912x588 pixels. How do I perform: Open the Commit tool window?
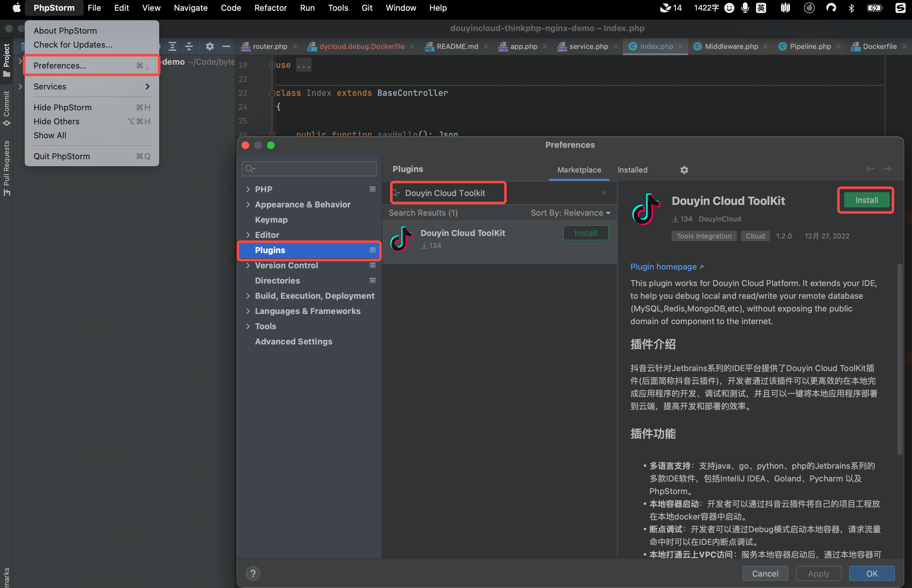(6, 108)
